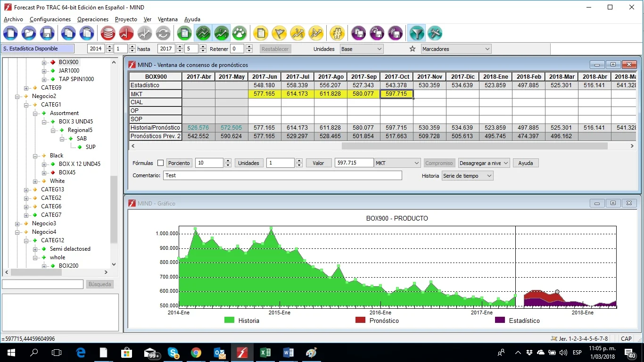
Task: Click the green paw print icon
Action: coord(239,33)
